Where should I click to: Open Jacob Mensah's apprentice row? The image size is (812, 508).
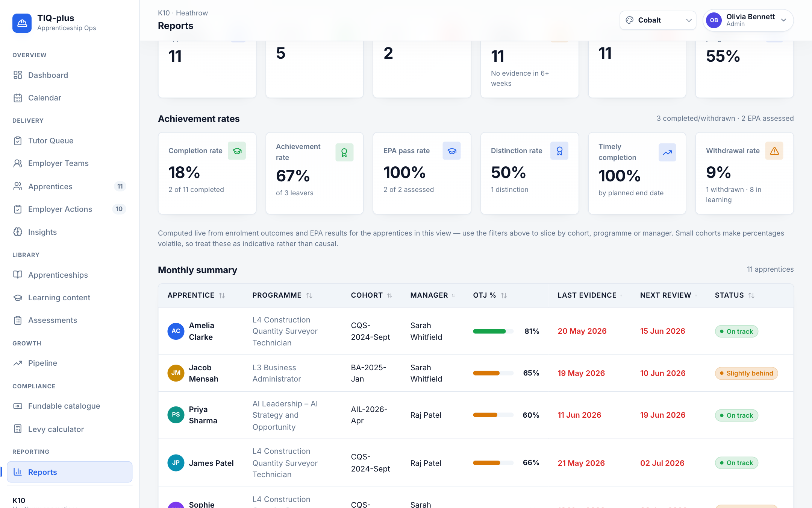coord(476,373)
